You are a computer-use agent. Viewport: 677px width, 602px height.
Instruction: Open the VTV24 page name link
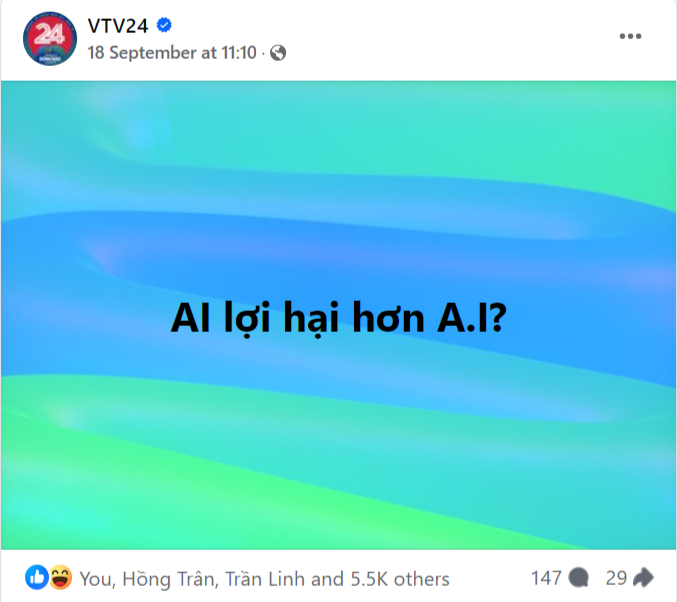click(118, 26)
